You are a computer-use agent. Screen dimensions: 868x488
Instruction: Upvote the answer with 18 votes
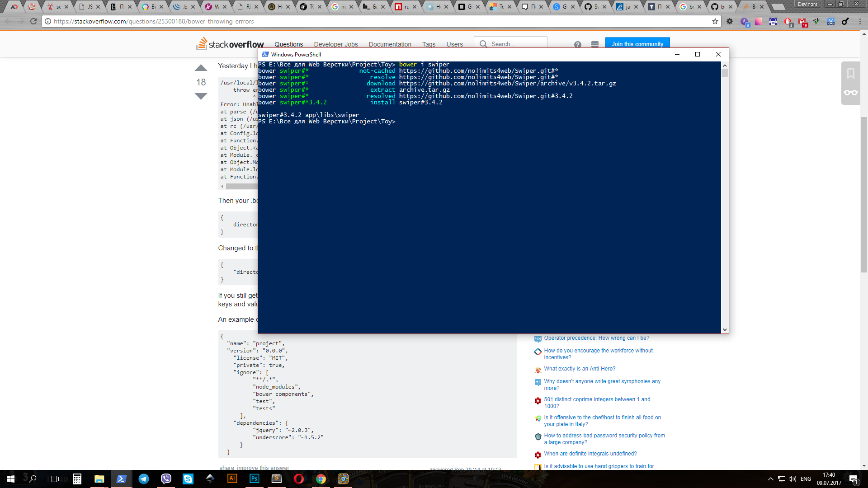click(x=201, y=68)
